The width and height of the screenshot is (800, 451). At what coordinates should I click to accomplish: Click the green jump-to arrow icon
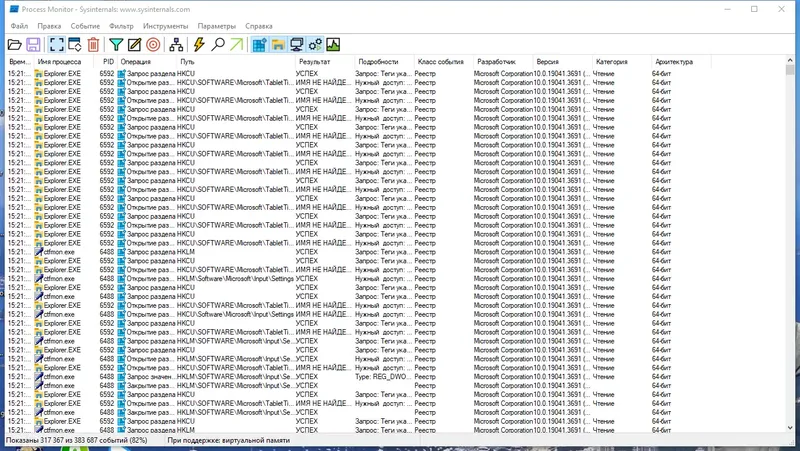tap(236, 45)
